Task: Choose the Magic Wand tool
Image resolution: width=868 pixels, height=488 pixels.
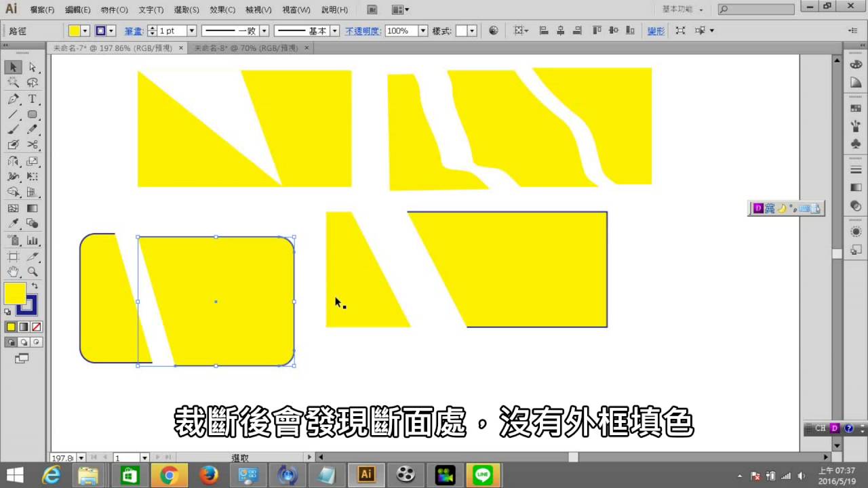Action: point(13,83)
